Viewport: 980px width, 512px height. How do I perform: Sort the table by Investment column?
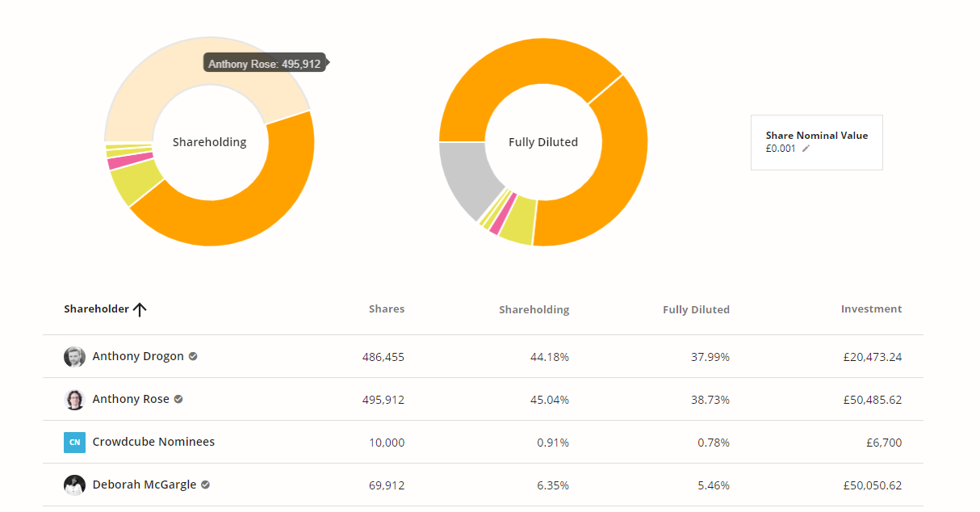click(x=871, y=308)
